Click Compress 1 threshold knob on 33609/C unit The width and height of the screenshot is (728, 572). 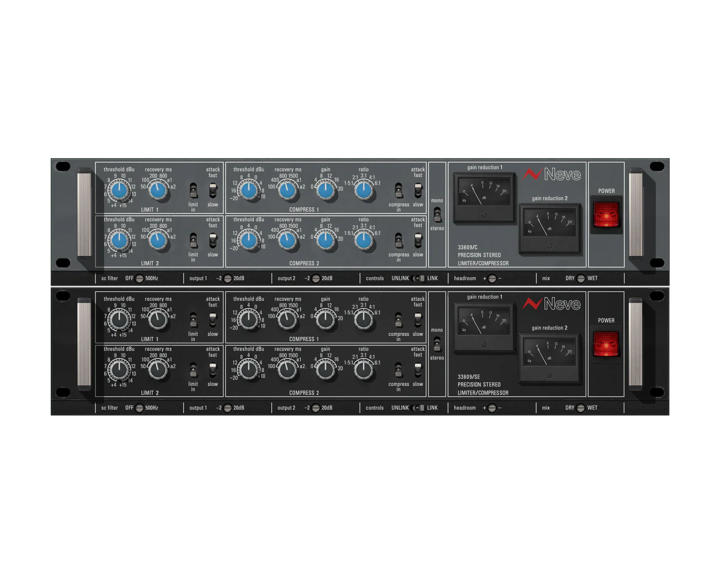click(249, 190)
